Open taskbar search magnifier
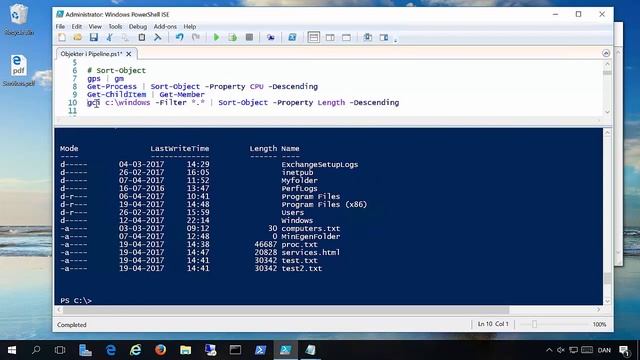 36,350
